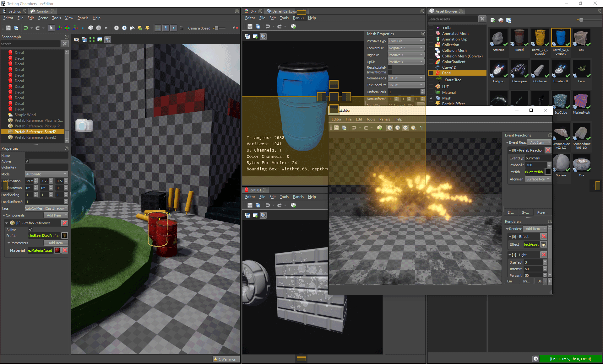Click Add Item button in Components panel
603x364 pixels.
click(x=55, y=215)
